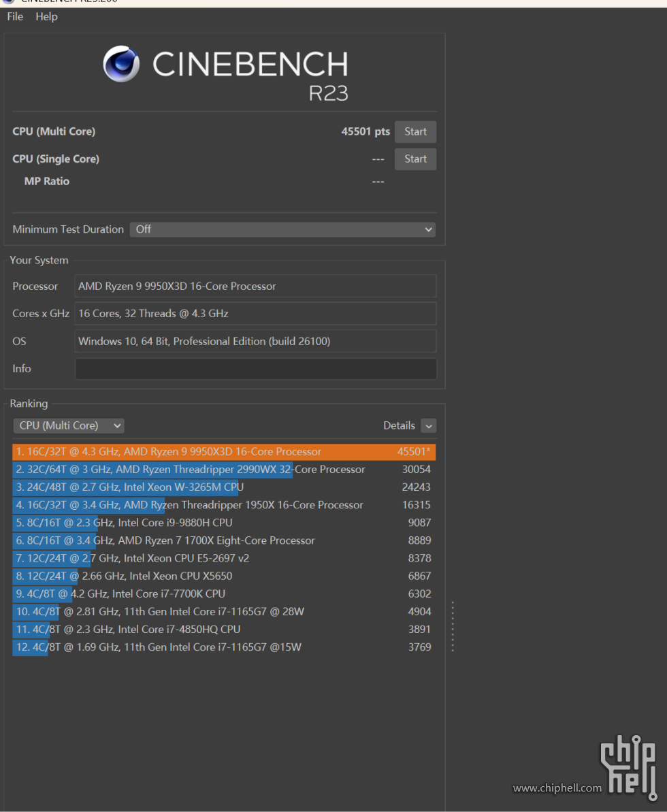This screenshot has width=667, height=812.
Task: Select the Threadripper 2990WX ranking row
Action: tap(224, 470)
